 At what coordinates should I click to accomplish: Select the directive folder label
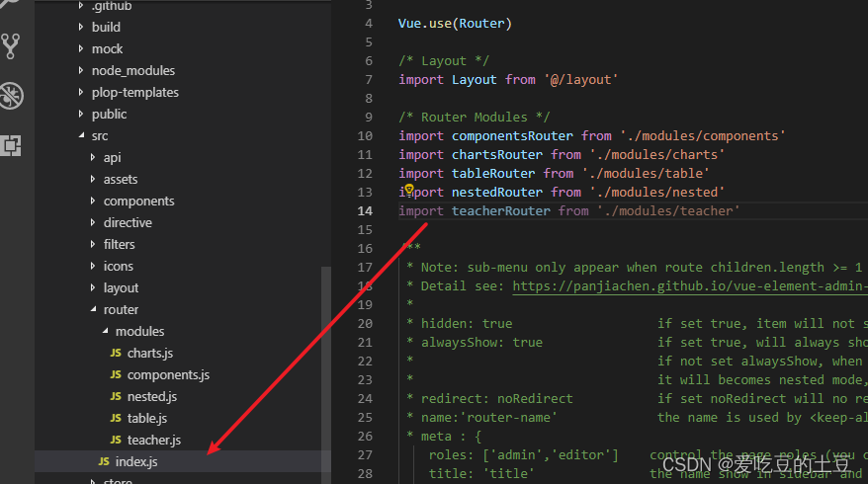point(128,222)
